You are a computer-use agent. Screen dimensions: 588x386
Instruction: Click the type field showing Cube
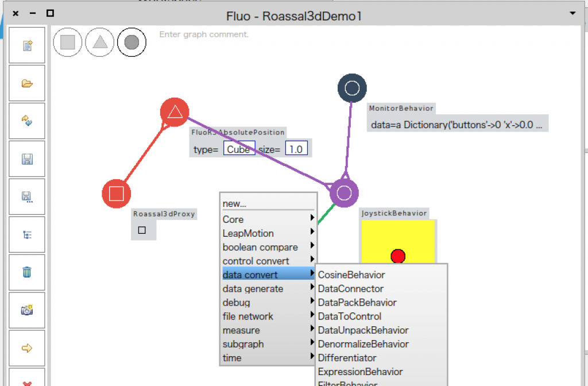pyautogui.click(x=239, y=148)
